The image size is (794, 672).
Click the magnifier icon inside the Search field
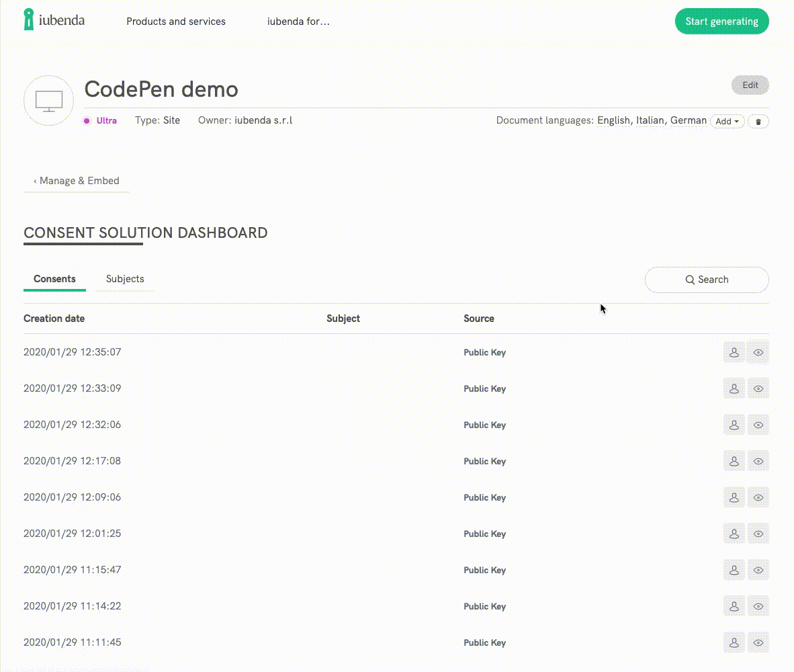pyautogui.click(x=690, y=280)
